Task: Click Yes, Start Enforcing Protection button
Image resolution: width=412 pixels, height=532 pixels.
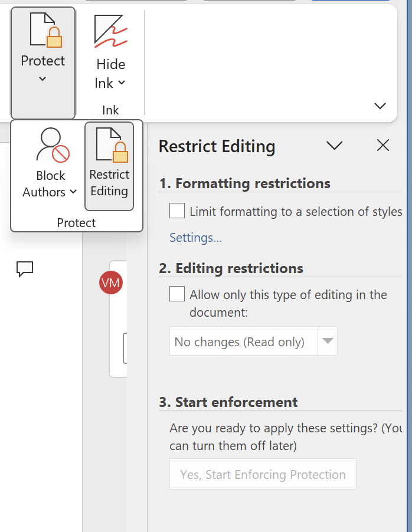Action: click(x=263, y=474)
